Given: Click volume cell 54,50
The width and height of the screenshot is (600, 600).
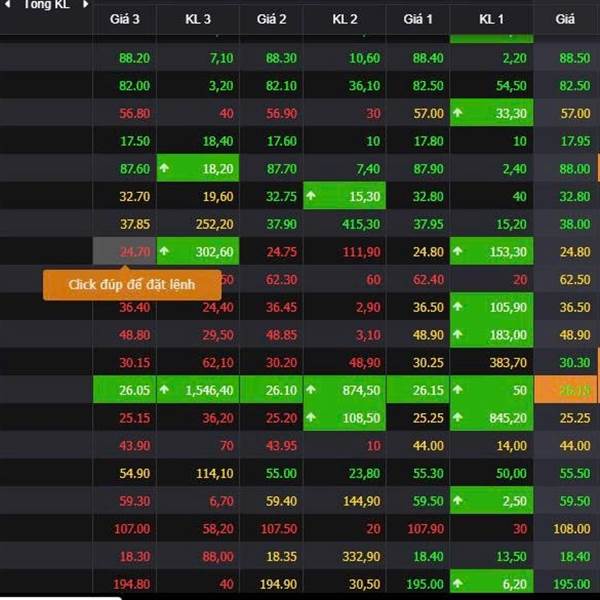Looking at the screenshot, I should pyautogui.click(x=491, y=85).
